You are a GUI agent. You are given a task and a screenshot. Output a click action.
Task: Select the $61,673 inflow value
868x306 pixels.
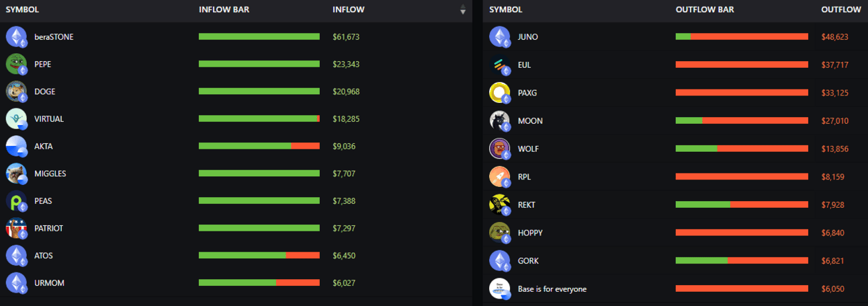coord(346,37)
